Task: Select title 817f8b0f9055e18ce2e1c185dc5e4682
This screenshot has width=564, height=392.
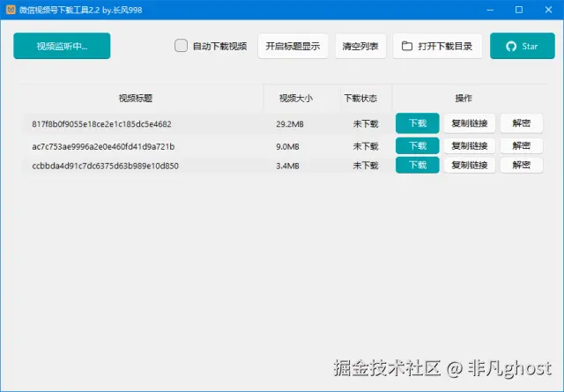Action: click(101, 124)
